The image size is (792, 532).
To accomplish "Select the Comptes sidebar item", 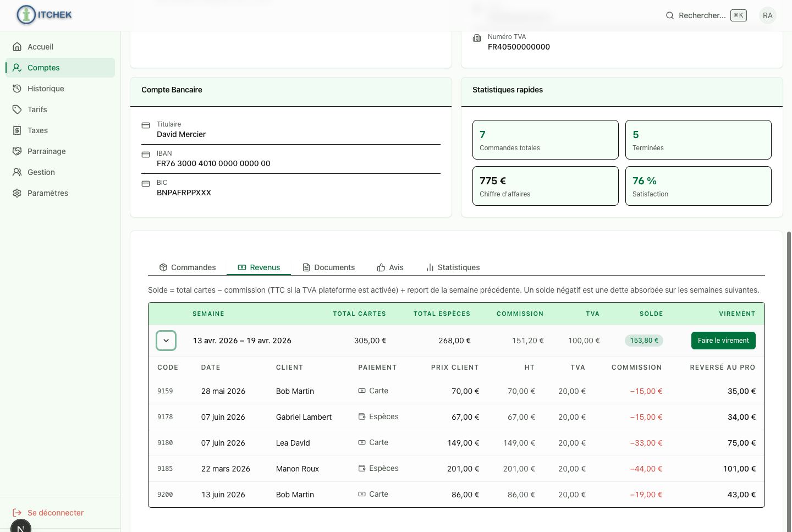I will click(x=61, y=68).
